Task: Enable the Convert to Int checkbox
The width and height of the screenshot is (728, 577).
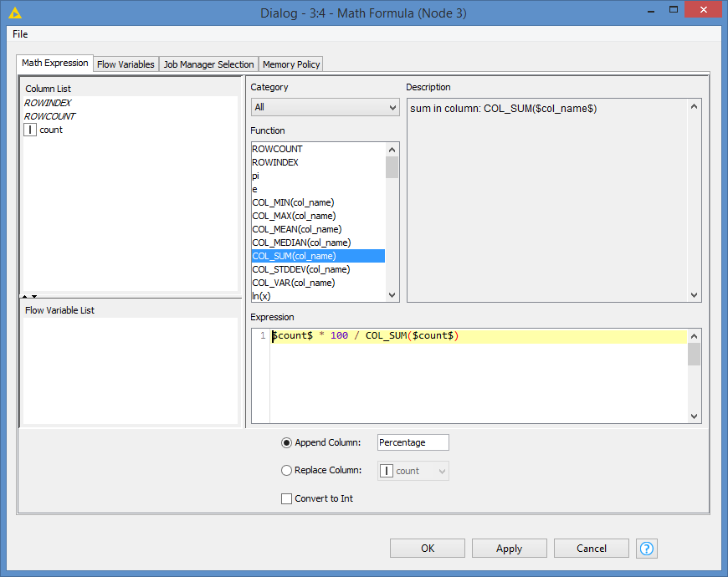Action: point(286,498)
